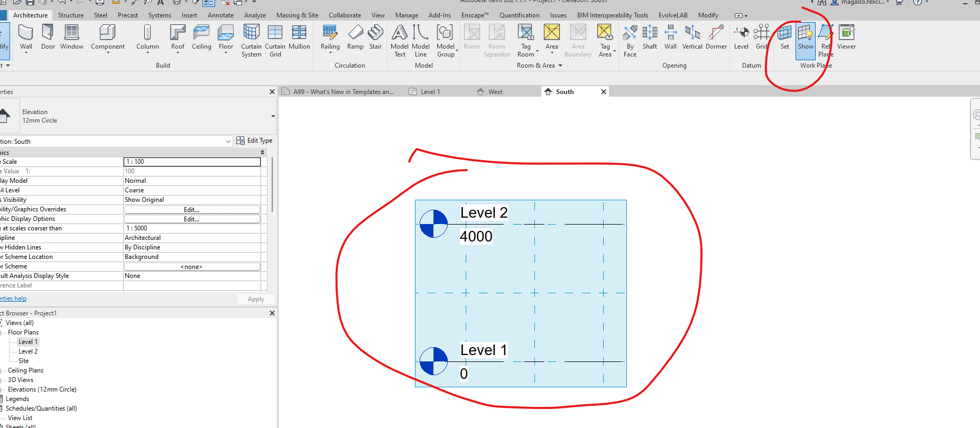Open the properties help link
Viewport: 980px width, 428px height.
pyautogui.click(x=13, y=299)
